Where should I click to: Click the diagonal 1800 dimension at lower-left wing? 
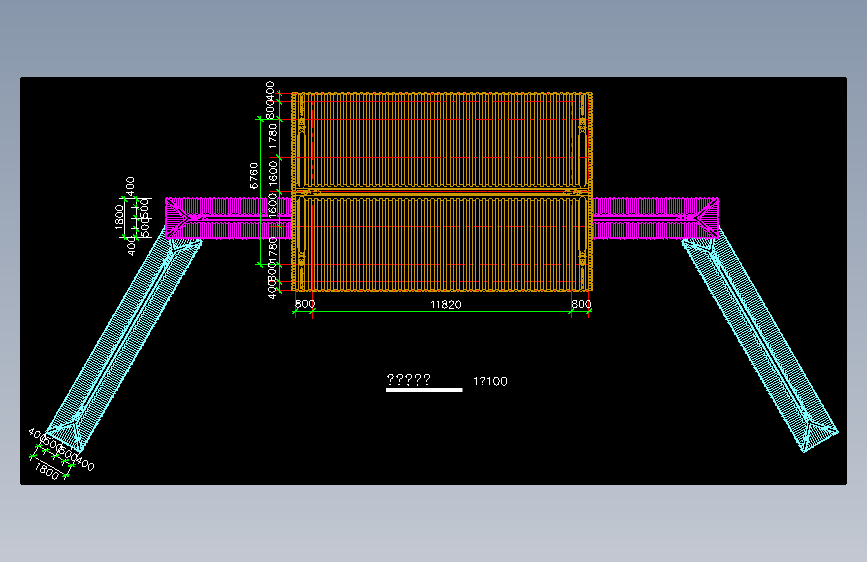[x=46, y=472]
